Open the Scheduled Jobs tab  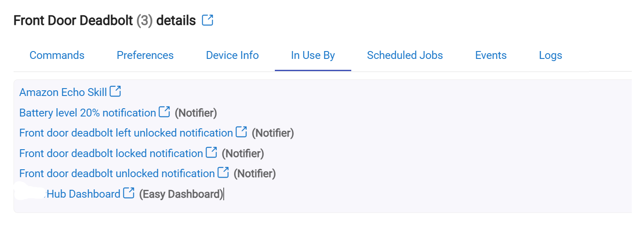click(x=405, y=55)
